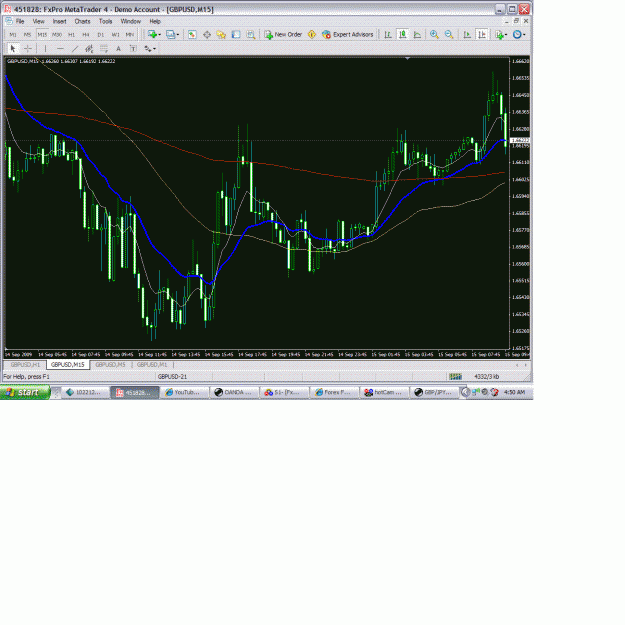Image resolution: width=625 pixels, height=625 pixels.
Task: Select the Fibonacci retracement tool
Action: pos(104,49)
